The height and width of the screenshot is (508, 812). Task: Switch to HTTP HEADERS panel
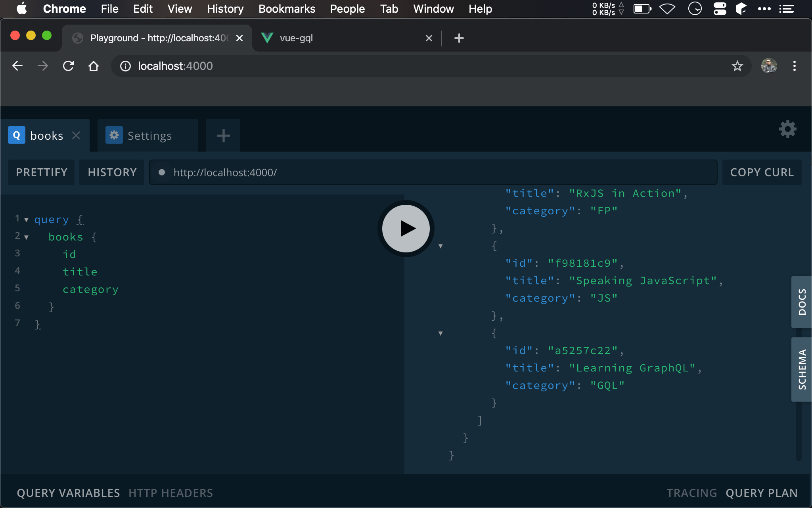coord(170,493)
